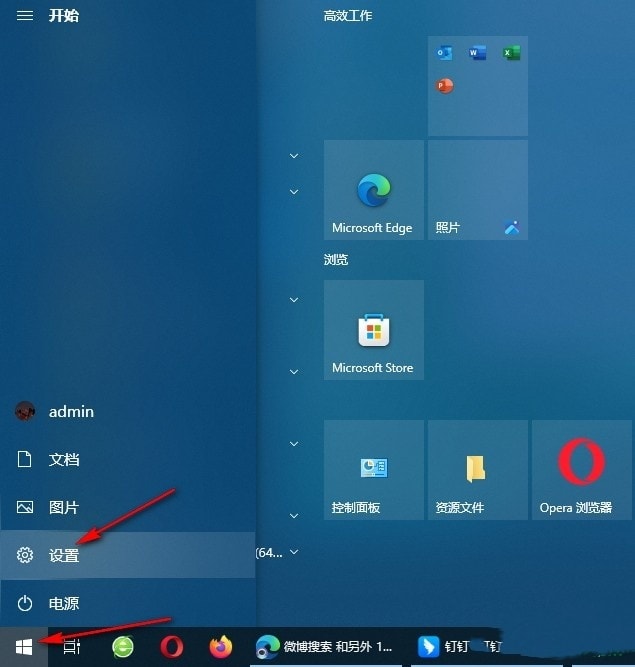Open the 资源文件 folder tile
Image resolution: width=635 pixels, height=667 pixels.
point(478,470)
